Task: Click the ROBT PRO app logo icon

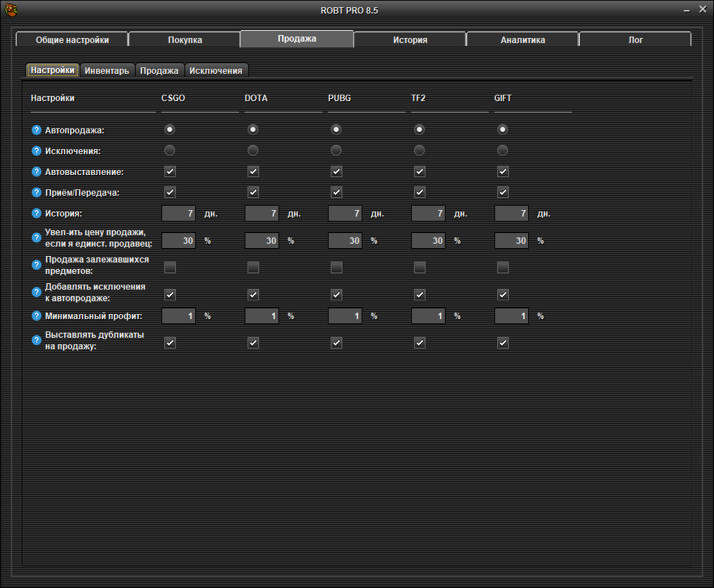Action: (11, 10)
